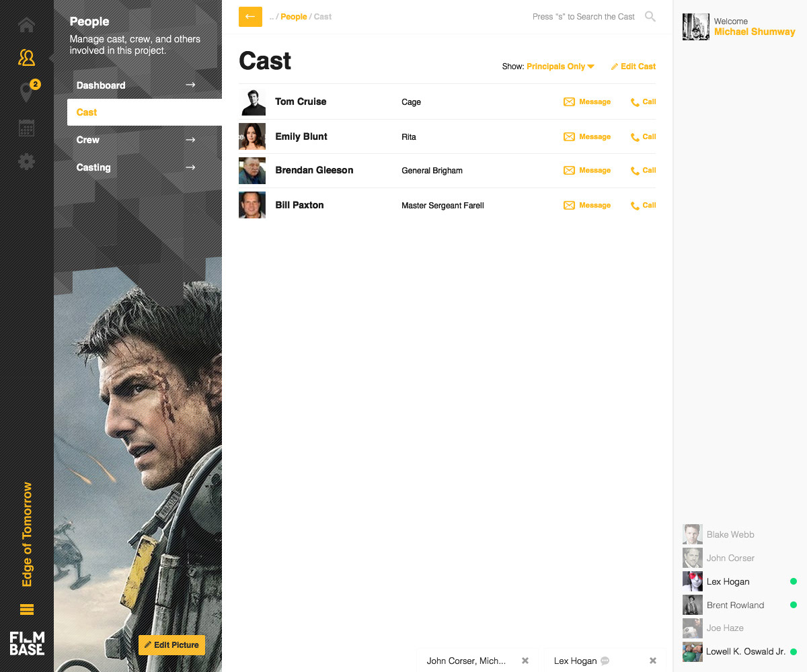Open the Lex Hogan chat tab
Screen dimensions: 807x672
(x=575, y=661)
